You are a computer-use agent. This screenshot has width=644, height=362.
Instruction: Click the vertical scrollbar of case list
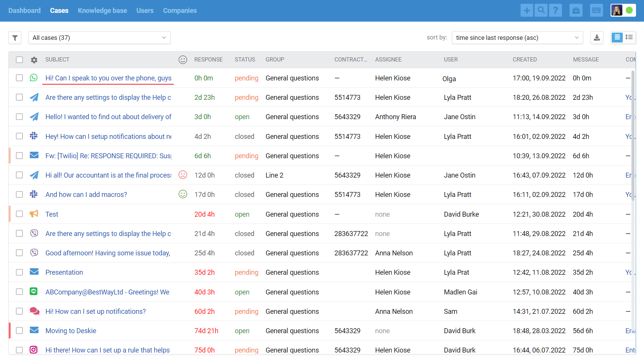click(x=633, y=137)
